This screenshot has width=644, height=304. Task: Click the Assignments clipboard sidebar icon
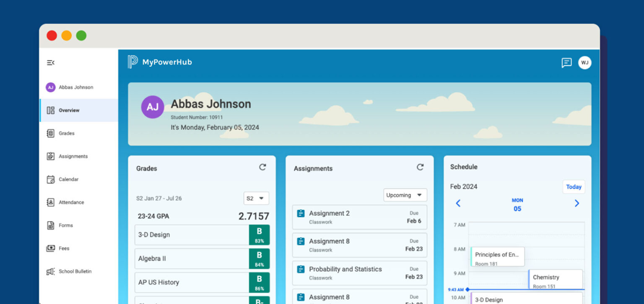[51, 156]
